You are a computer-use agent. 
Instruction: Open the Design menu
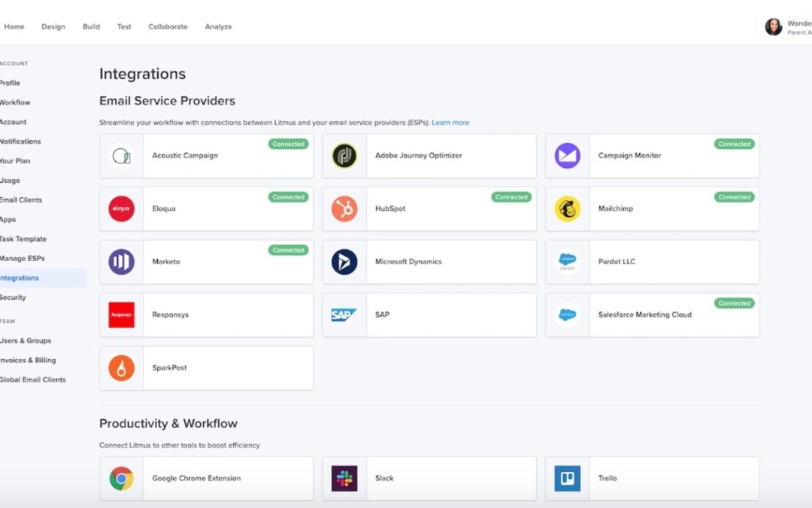pos(53,26)
